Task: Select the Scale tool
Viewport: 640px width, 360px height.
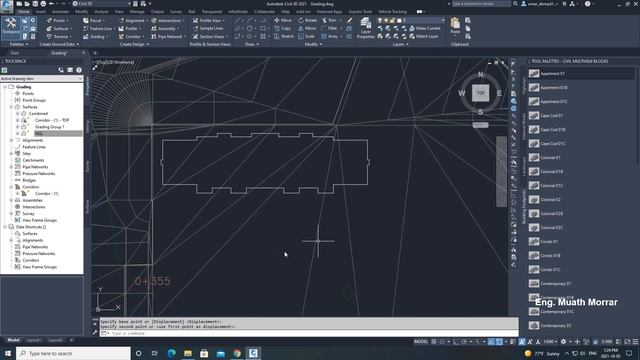Action: click(307, 36)
